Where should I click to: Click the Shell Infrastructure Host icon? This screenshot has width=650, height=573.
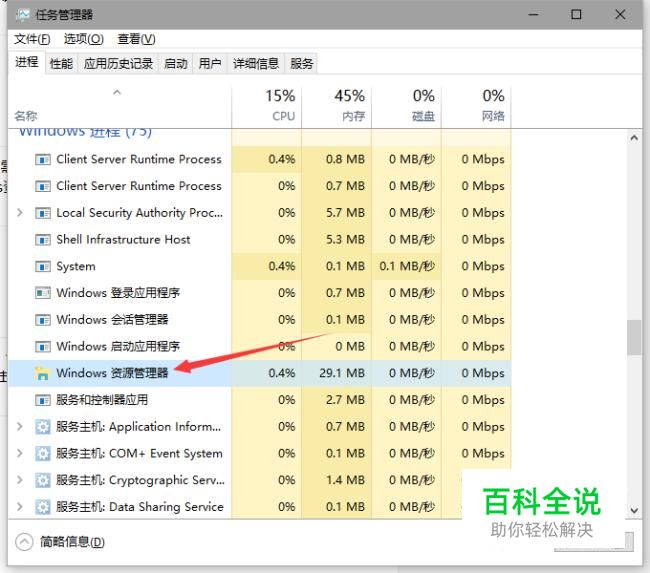pos(43,240)
